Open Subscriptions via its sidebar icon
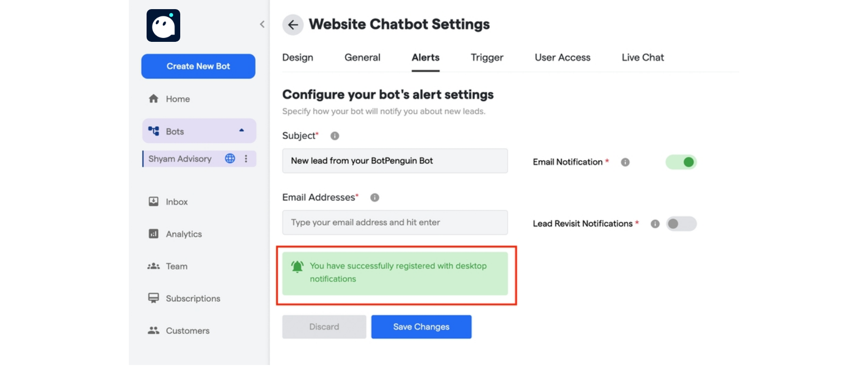 [x=153, y=298]
